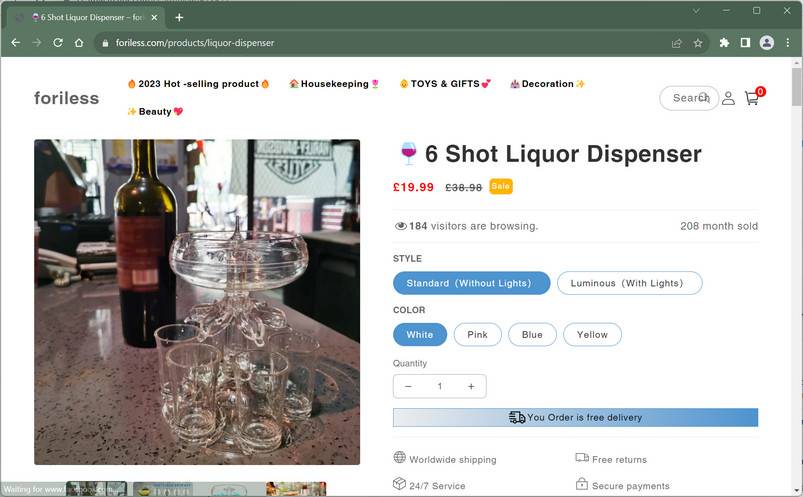Choose the Blue color option
Viewport: 803px width, 497px height.
(x=532, y=335)
